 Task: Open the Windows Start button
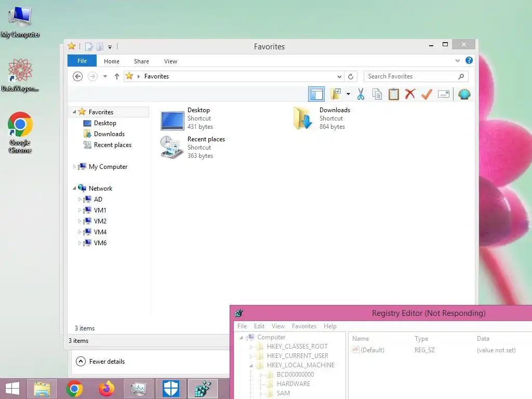[x=12, y=389]
